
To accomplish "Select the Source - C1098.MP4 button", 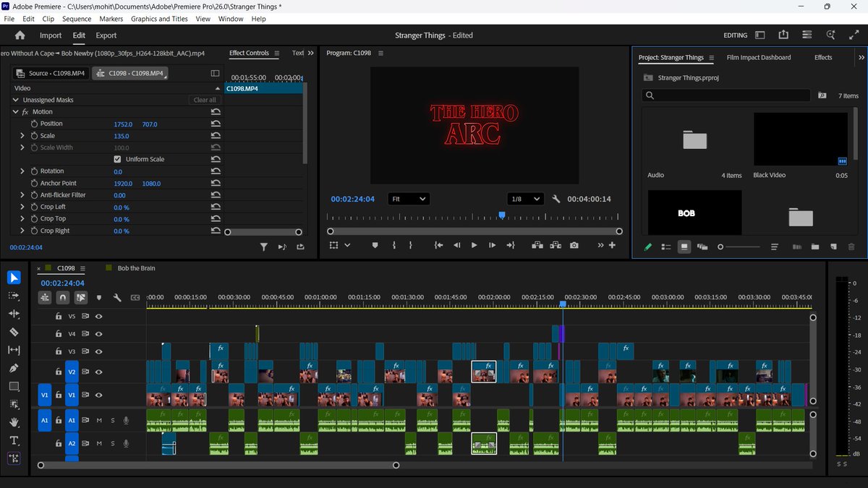I will pyautogui.click(x=51, y=73).
